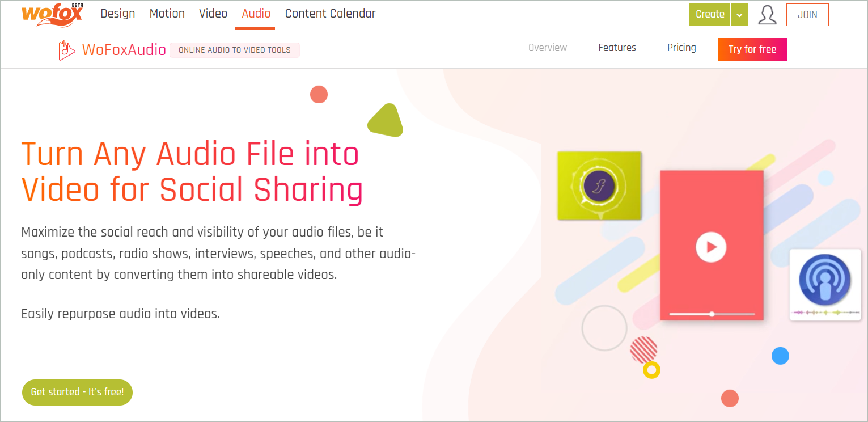Expand the Create dropdown arrow

(x=739, y=15)
